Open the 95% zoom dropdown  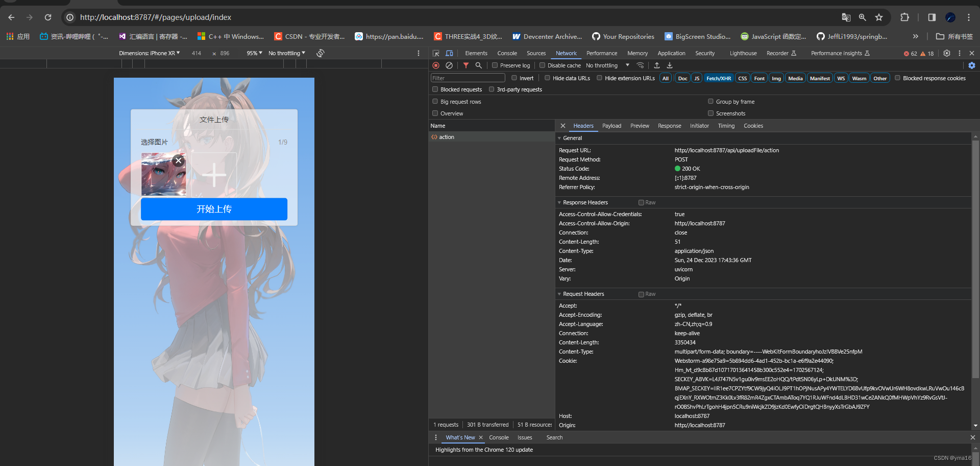pyautogui.click(x=254, y=53)
